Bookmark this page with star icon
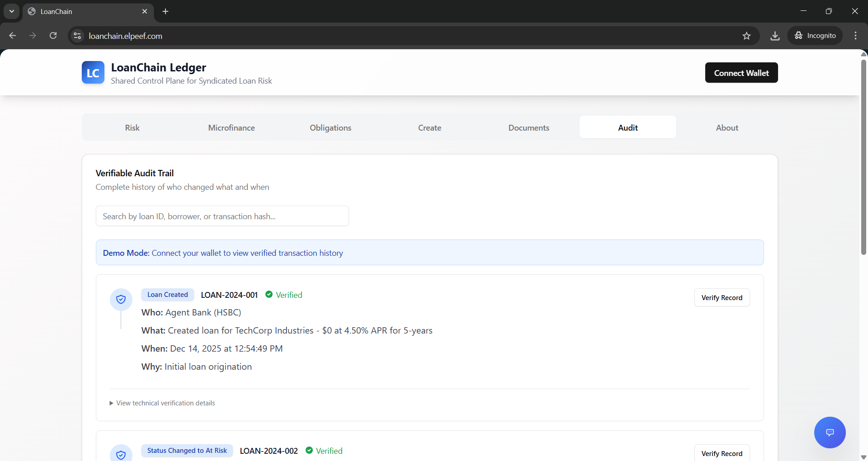 [746, 36]
